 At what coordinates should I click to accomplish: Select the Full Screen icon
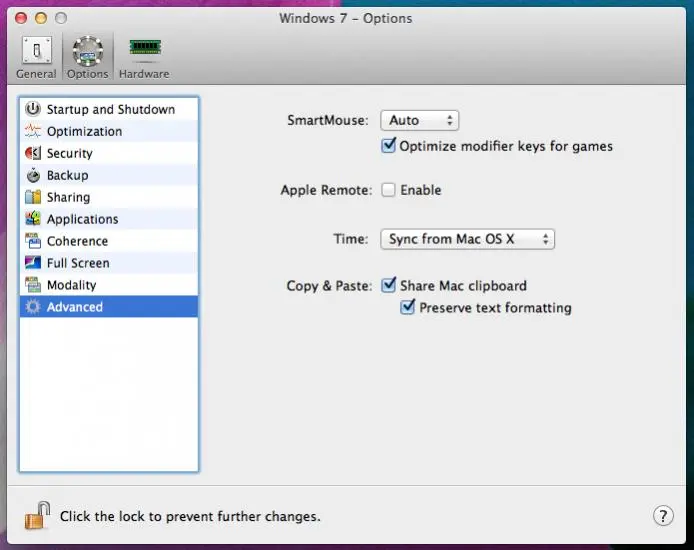(x=32, y=263)
